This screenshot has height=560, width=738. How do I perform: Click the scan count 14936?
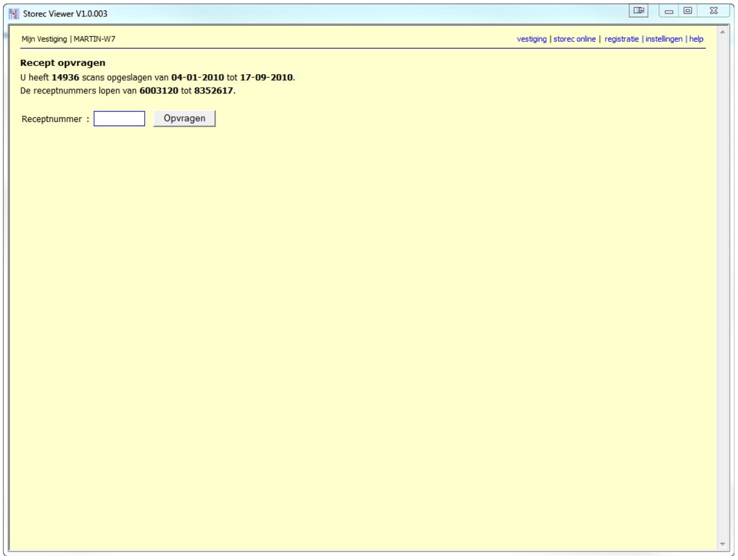coord(65,77)
